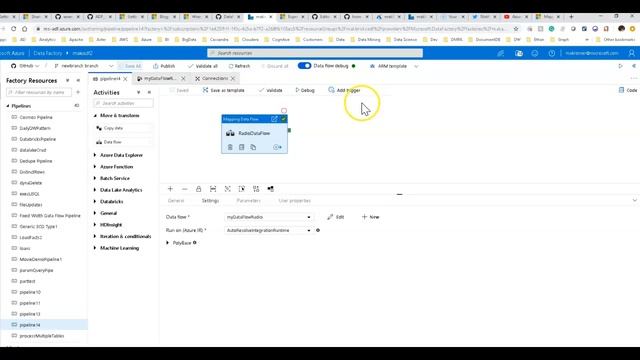Switch to the User properties tab
This screenshot has height=360, width=640.
point(294,201)
